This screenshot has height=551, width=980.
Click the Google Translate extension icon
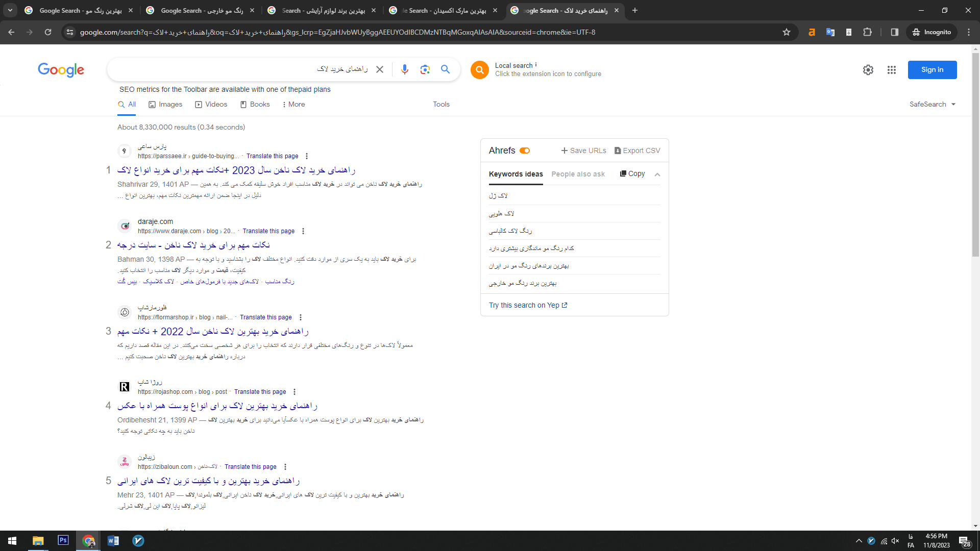click(830, 32)
